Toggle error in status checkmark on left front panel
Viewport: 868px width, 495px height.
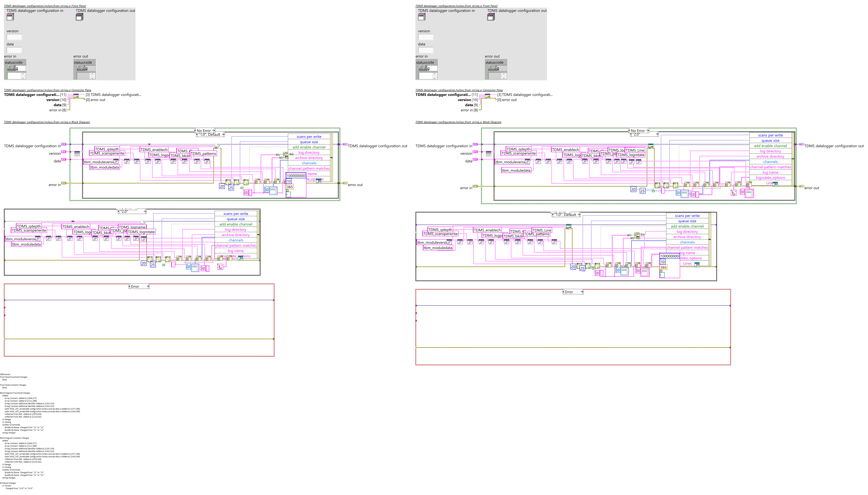pyautogui.click(x=10, y=67)
